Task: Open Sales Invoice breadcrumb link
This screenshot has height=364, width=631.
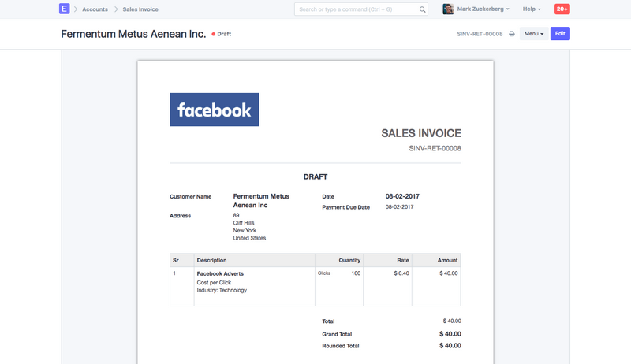Action: pyautogui.click(x=140, y=9)
